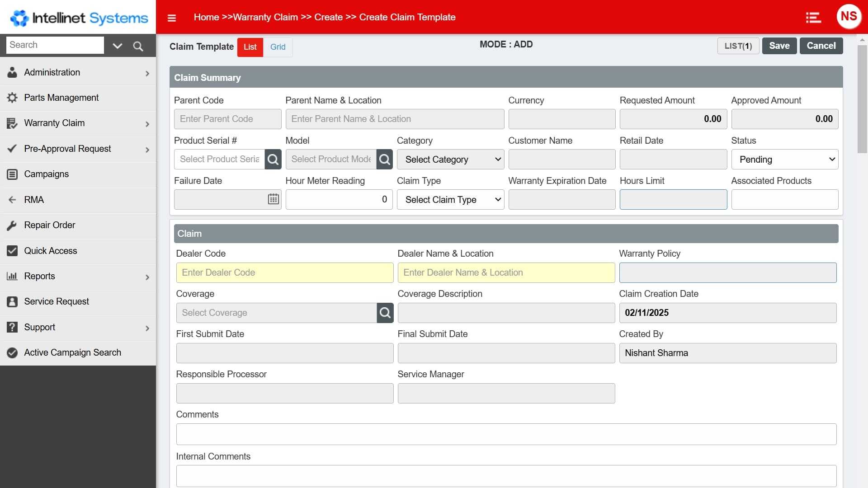Open the Repair Order menu item

(50, 225)
